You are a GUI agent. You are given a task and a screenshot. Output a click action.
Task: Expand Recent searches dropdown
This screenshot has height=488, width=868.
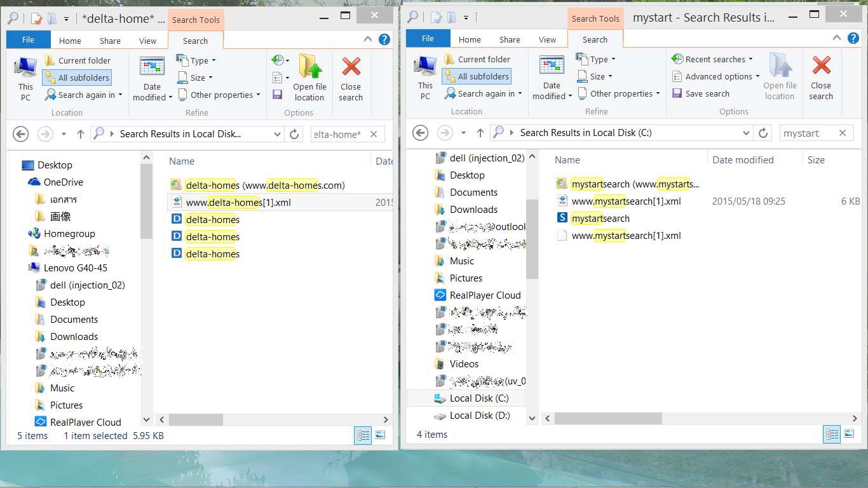point(712,59)
